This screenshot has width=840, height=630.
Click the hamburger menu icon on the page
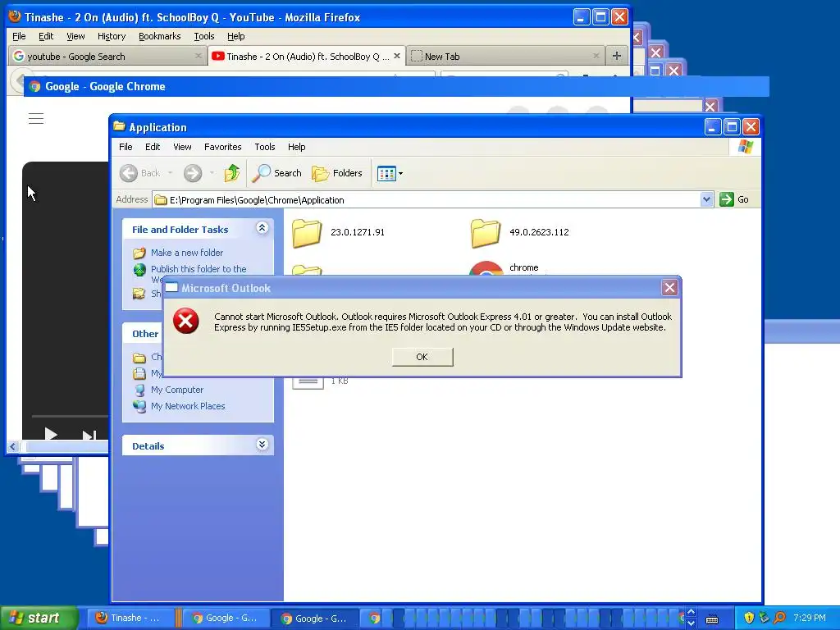tap(36, 118)
